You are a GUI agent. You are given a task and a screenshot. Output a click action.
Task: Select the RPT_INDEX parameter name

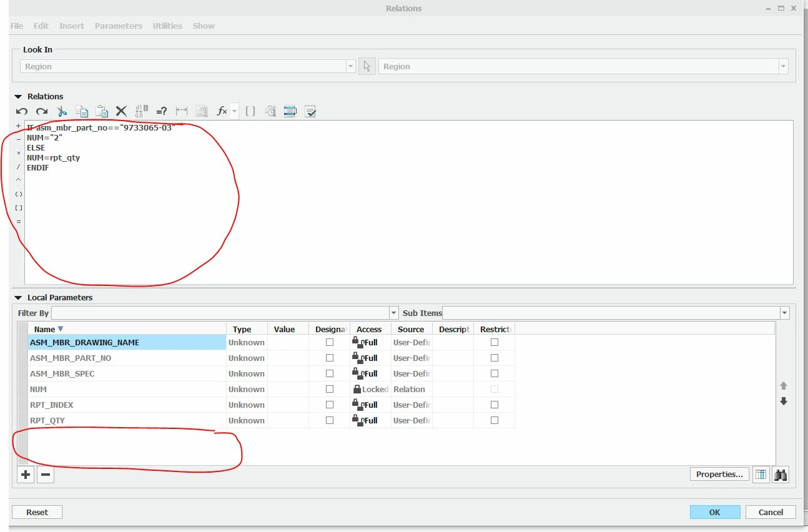pos(52,405)
